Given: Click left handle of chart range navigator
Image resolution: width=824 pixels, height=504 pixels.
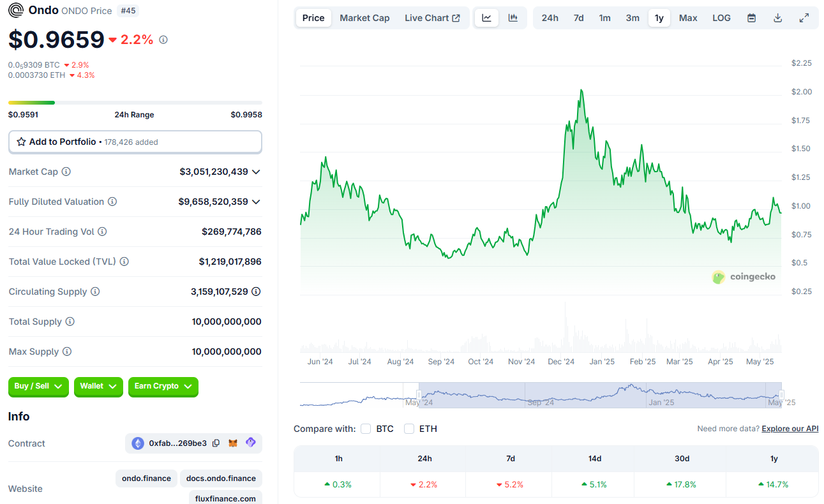Looking at the screenshot, I should tap(419, 395).
